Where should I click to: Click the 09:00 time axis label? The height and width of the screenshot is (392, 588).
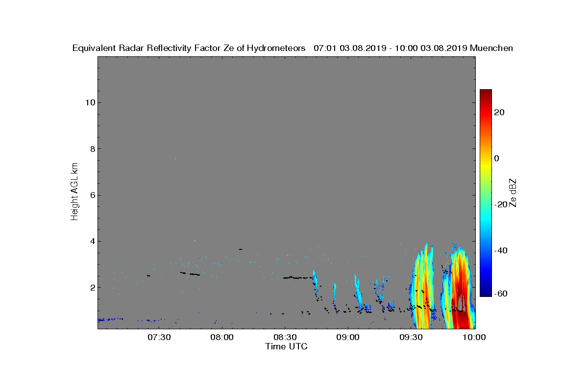(348, 338)
